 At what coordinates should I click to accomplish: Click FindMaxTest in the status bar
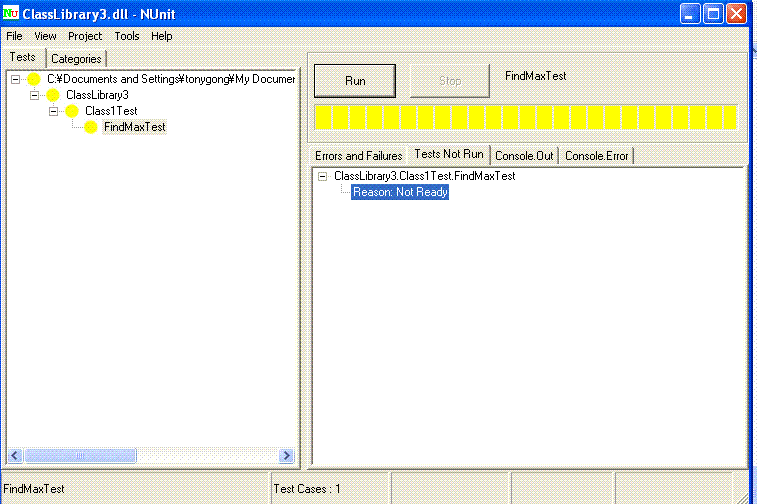(34, 489)
